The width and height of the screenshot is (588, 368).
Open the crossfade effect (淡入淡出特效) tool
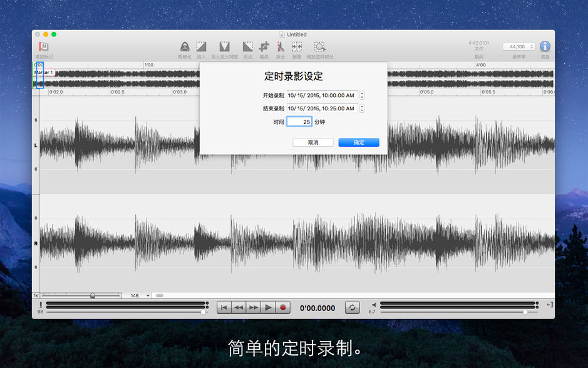(224, 47)
